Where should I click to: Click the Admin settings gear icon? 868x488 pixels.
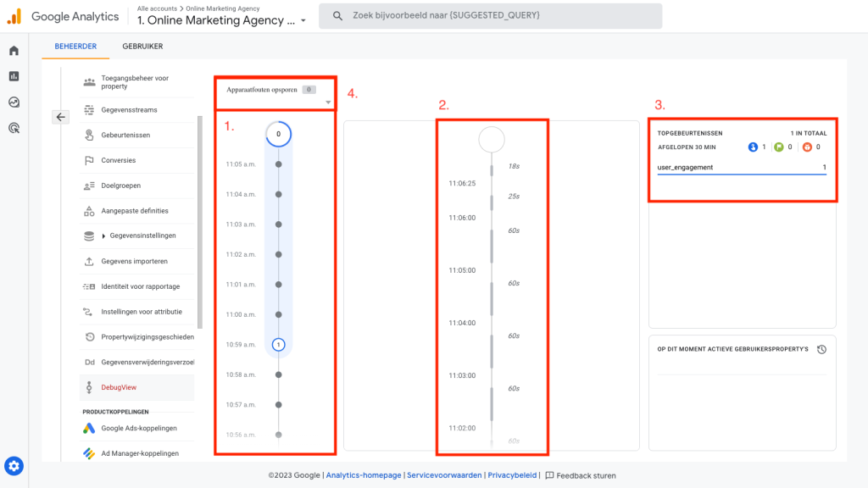[14, 466]
